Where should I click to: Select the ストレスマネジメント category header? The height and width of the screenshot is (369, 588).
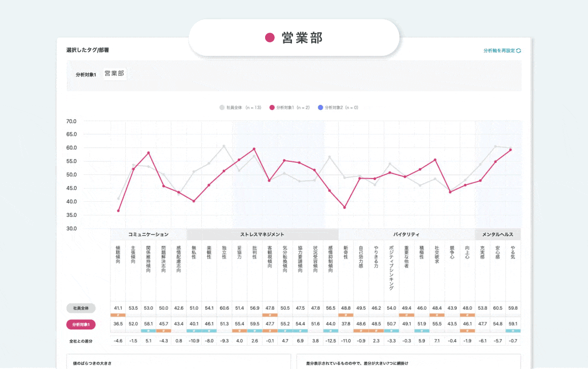tap(262, 235)
